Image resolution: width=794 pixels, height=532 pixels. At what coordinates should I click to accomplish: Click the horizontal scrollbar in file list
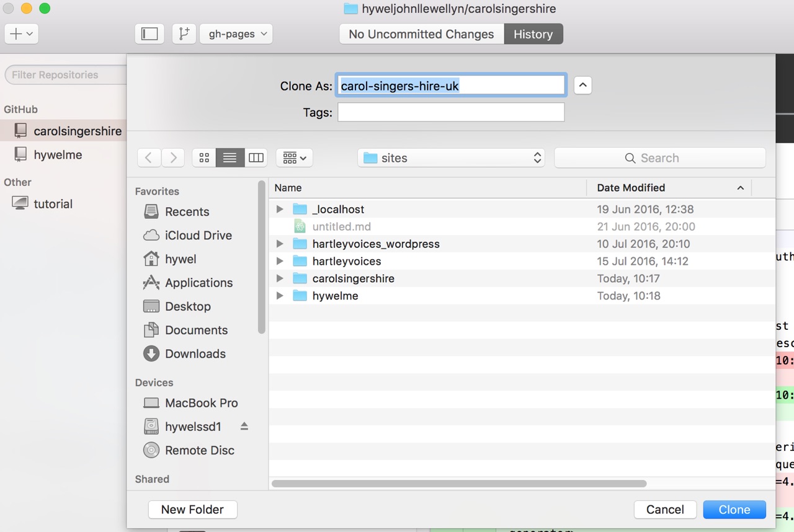click(459, 483)
